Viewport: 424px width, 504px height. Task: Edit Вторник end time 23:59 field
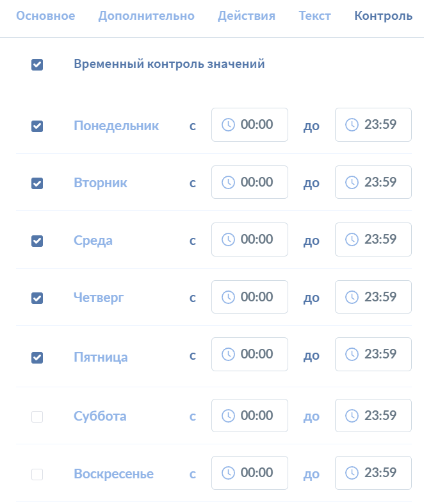(x=373, y=182)
